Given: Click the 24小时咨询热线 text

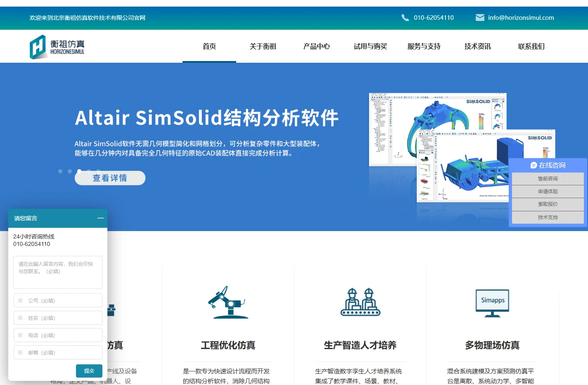Looking at the screenshot, I should [x=34, y=236].
